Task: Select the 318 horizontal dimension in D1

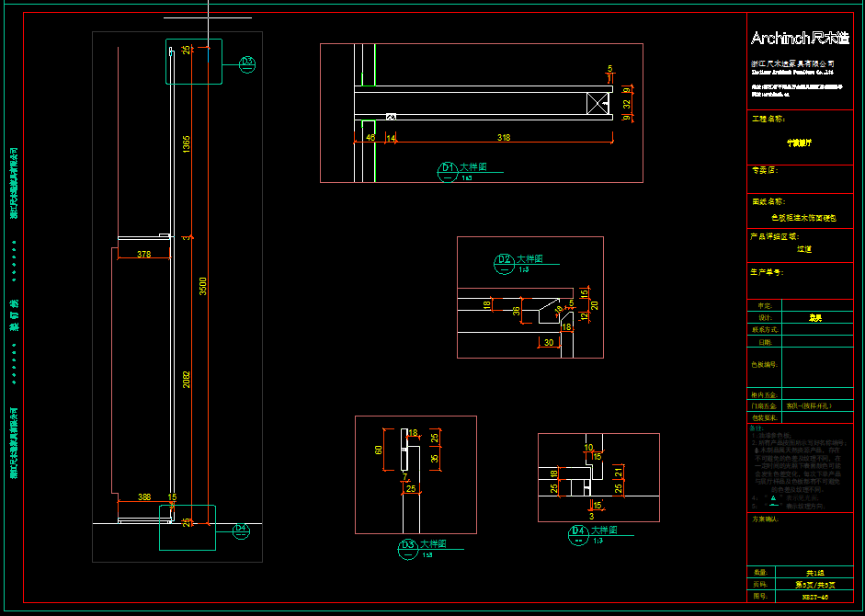Action: [504, 138]
